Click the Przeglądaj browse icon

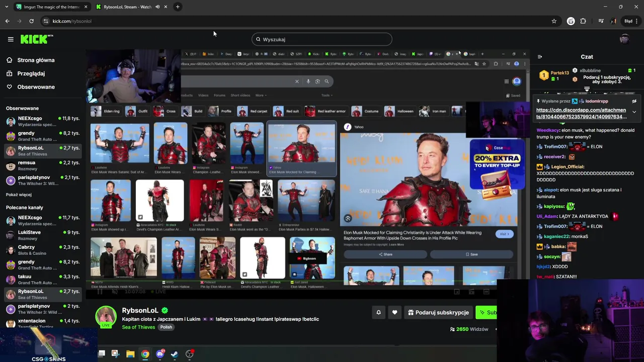click(x=9, y=73)
